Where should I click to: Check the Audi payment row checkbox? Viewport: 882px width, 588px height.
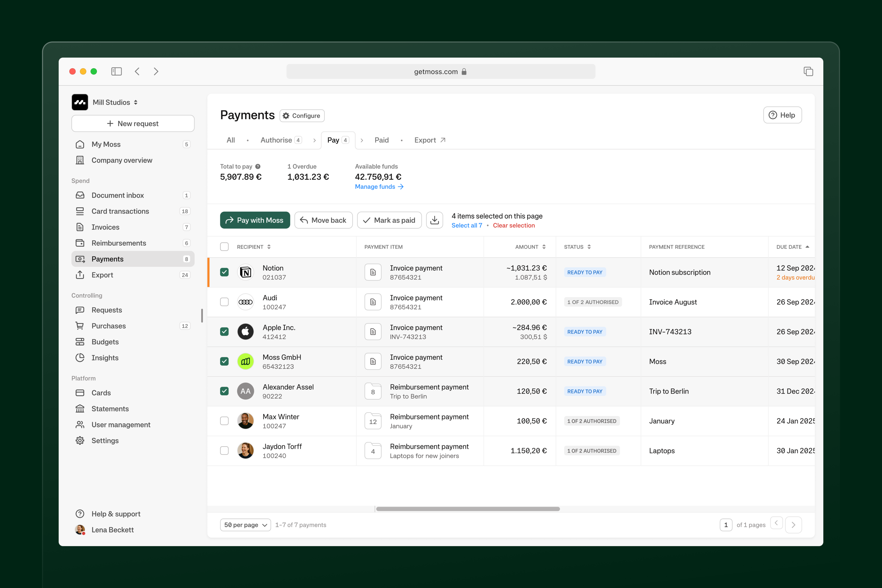[x=224, y=302]
